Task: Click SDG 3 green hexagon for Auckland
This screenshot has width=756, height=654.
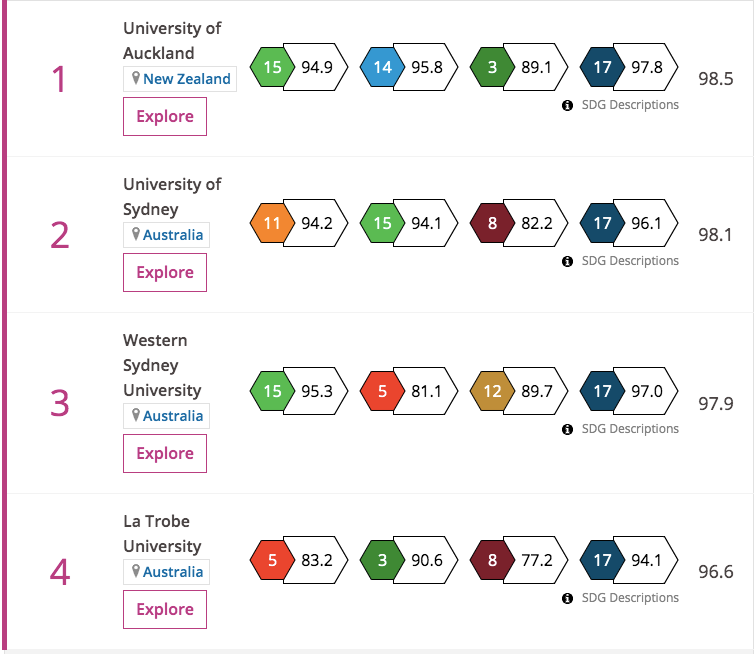Action: point(492,67)
